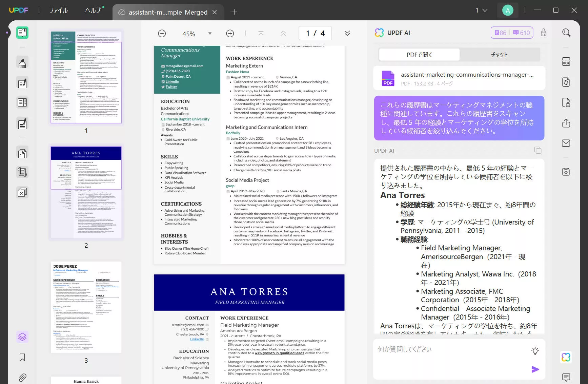Jump to first page arrow
Screen dimensions: 588x384
[261, 33]
